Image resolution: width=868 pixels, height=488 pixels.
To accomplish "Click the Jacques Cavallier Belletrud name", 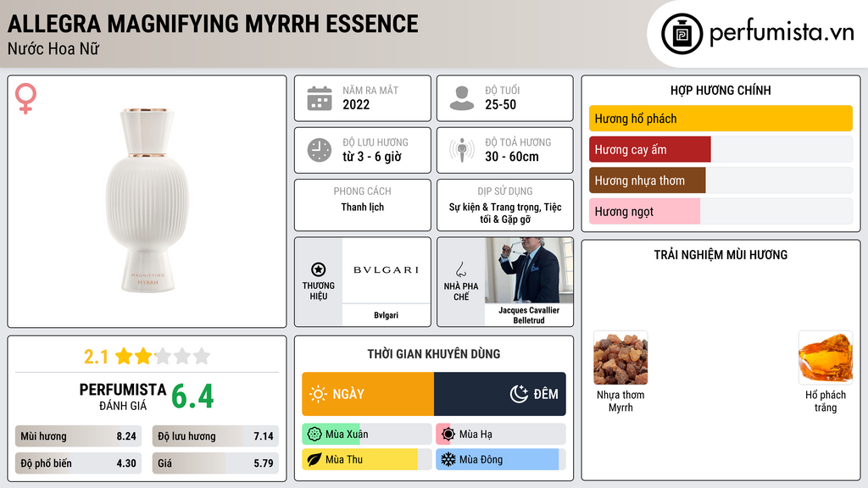I will pos(529,315).
